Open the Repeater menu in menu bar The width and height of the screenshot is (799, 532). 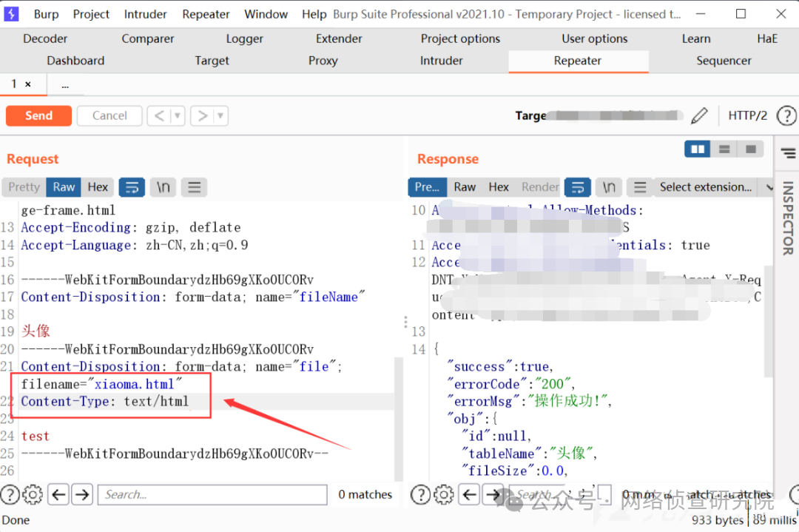[x=206, y=14]
